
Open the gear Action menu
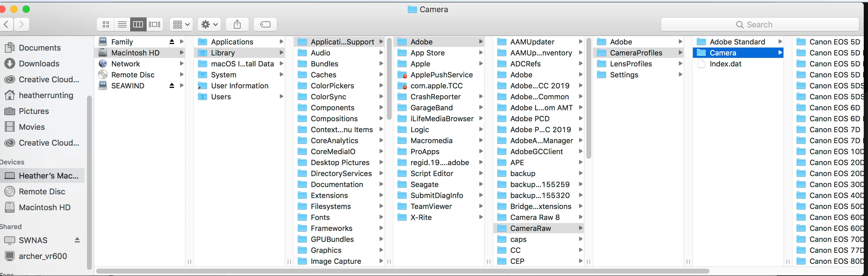209,24
